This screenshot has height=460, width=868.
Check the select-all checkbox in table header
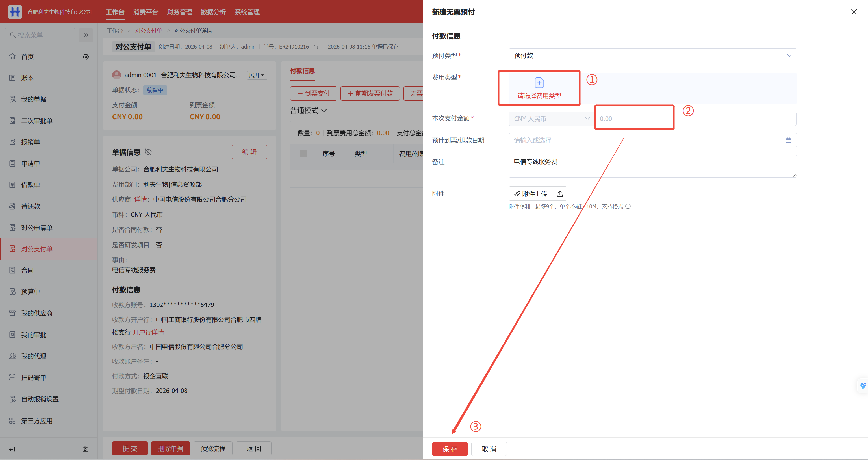point(303,154)
